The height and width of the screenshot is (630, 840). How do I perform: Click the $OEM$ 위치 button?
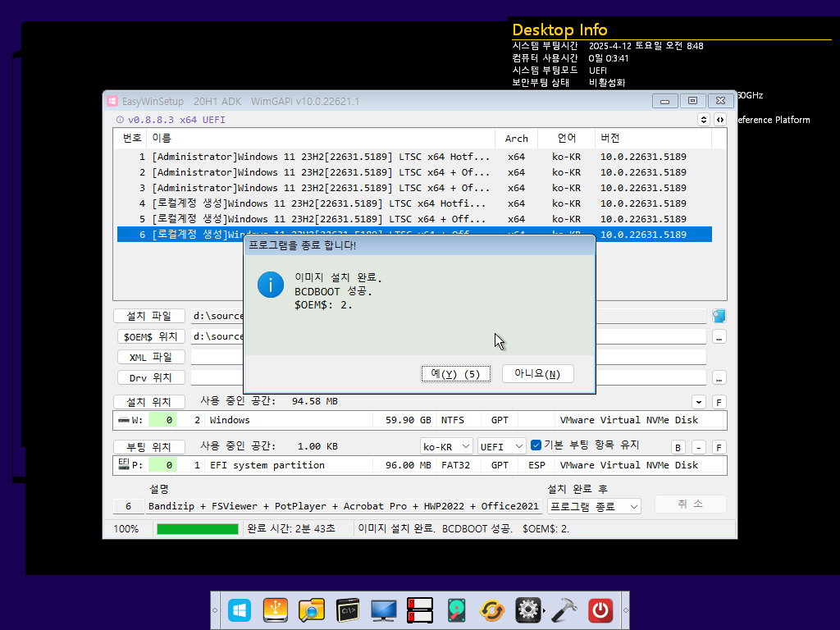pos(151,336)
